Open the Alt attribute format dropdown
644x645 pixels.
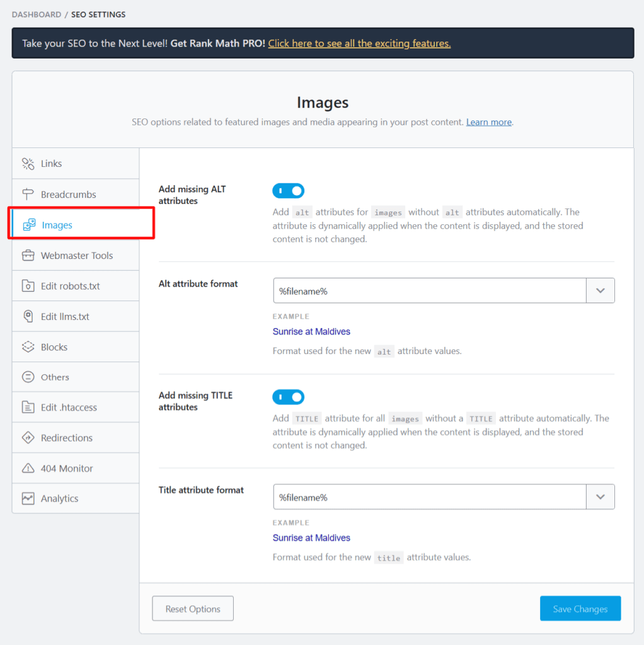pos(600,290)
